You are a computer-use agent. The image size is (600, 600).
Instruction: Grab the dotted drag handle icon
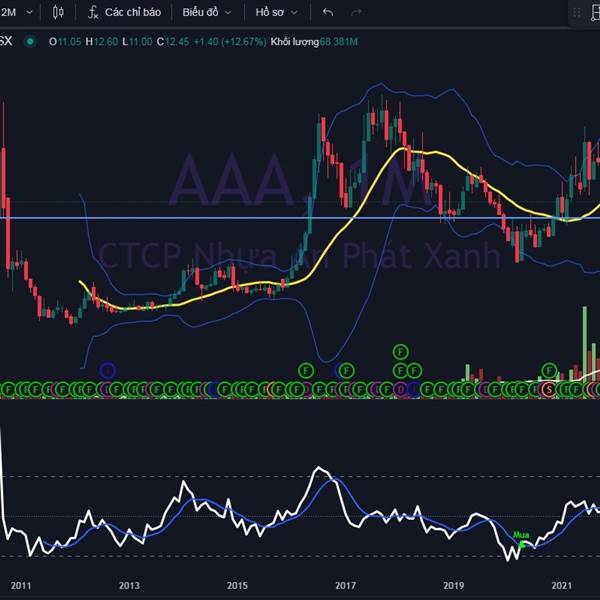click(576, 13)
